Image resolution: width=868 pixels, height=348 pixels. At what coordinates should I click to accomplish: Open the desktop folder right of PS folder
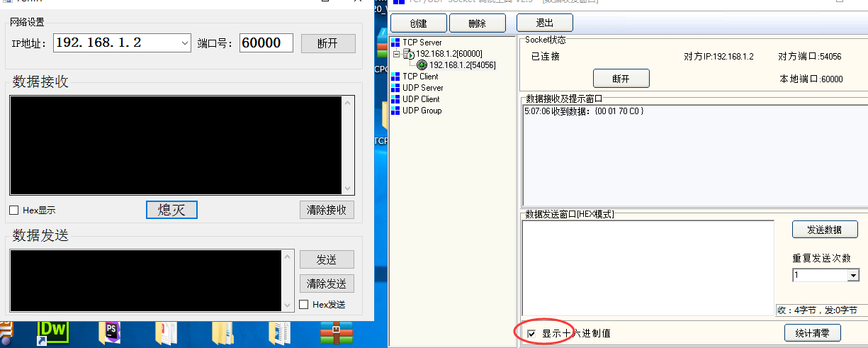point(166,332)
